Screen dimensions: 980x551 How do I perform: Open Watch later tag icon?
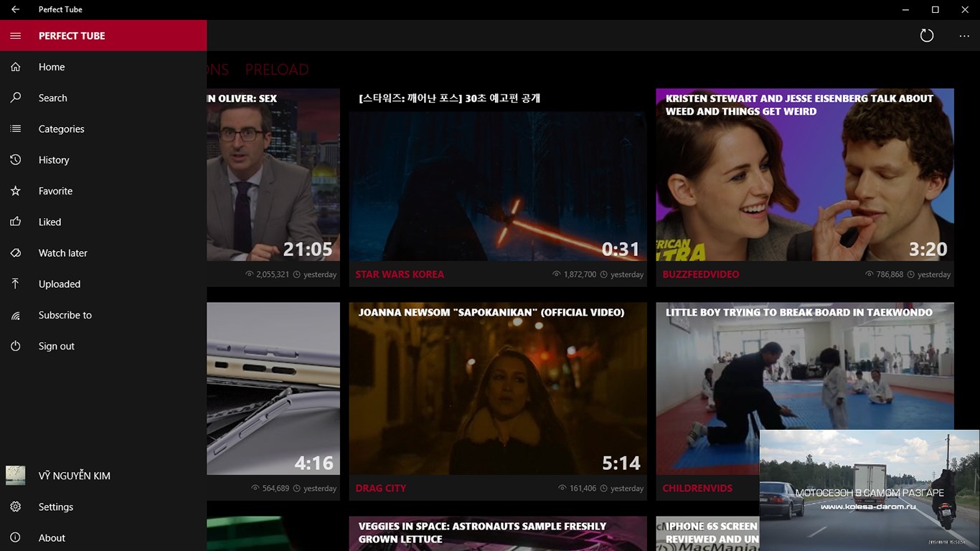tap(16, 253)
